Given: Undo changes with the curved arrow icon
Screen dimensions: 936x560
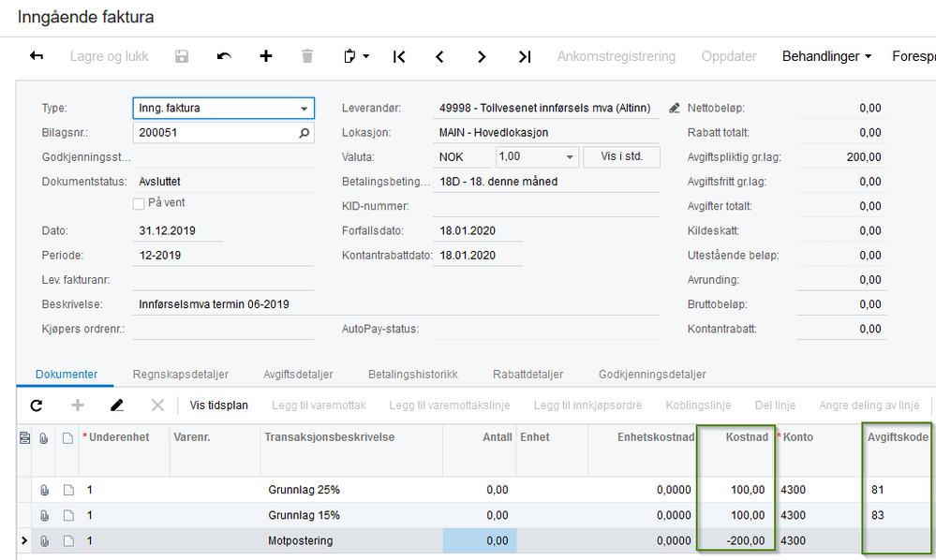Looking at the screenshot, I should pyautogui.click(x=224, y=56).
